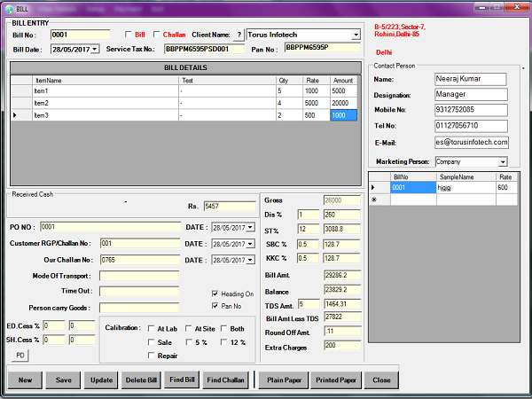Click the new row asterisk in side grid
This screenshot has width=532, height=399.
pos(374,199)
